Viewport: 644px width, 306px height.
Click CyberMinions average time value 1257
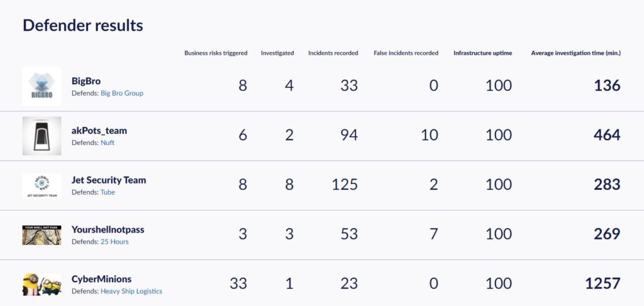coord(602,283)
